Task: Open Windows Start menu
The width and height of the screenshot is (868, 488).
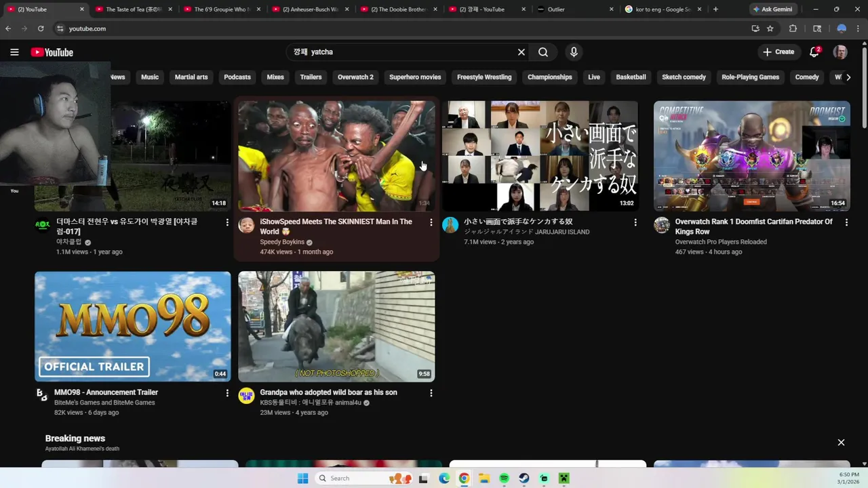Action: click(303, 479)
